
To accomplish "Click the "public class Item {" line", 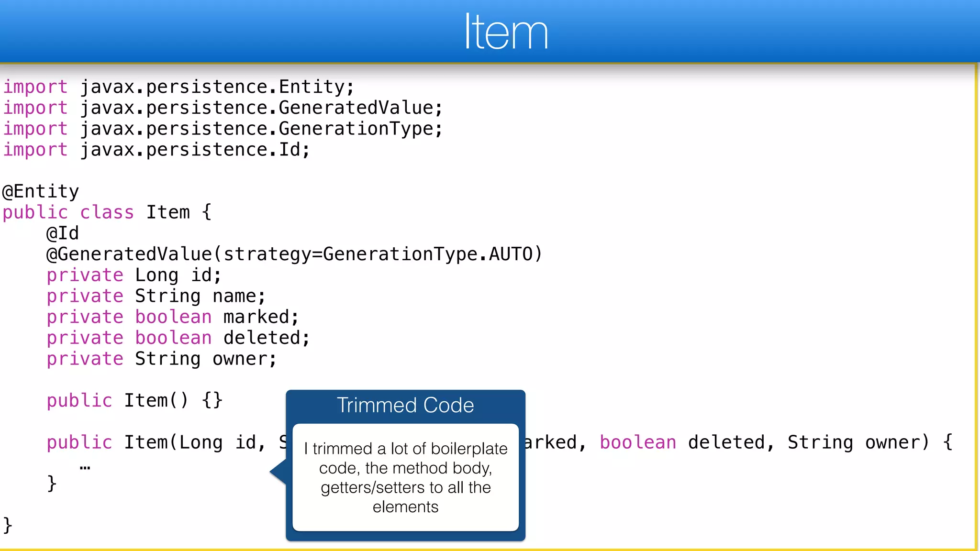I will [107, 212].
